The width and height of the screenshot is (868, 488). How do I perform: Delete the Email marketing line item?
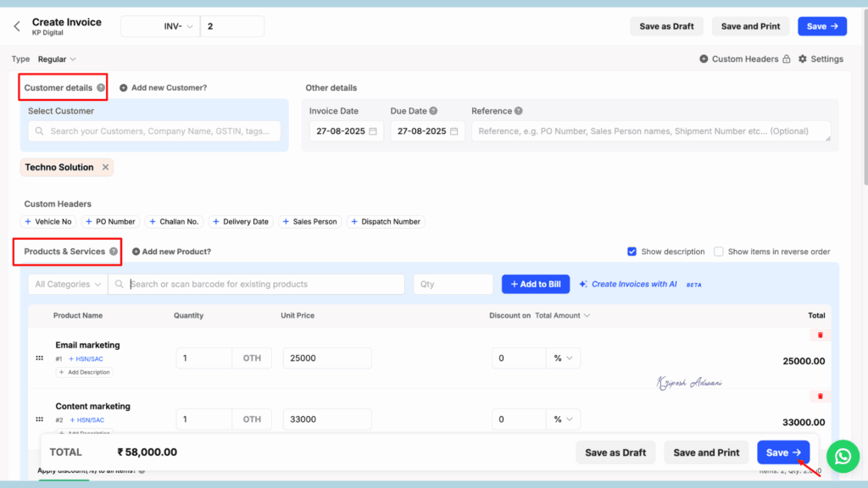pyautogui.click(x=819, y=335)
